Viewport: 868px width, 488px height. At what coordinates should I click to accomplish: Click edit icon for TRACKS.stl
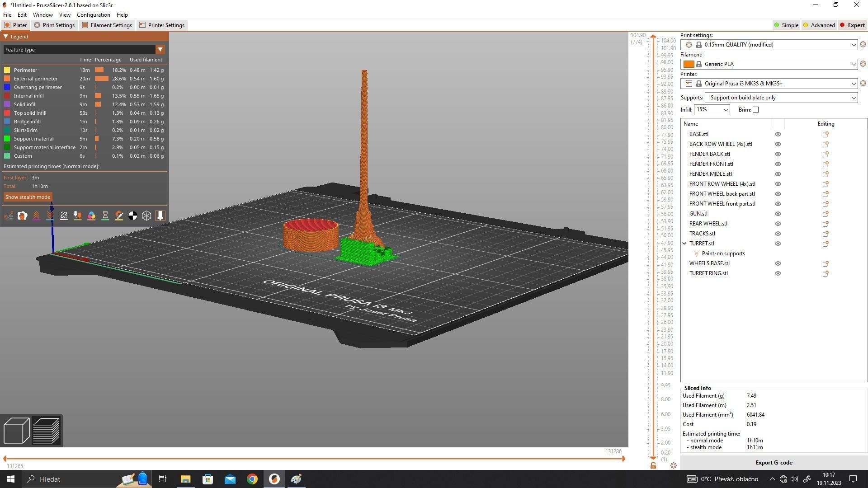826,234
